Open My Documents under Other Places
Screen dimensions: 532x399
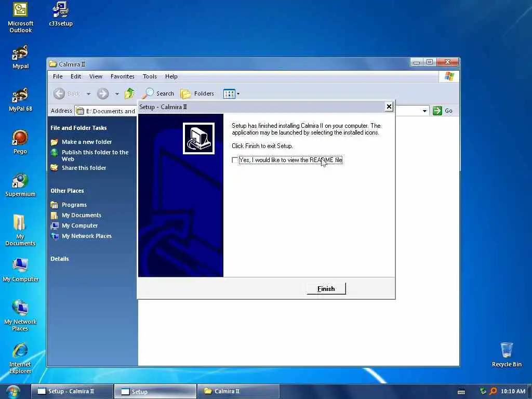82,215
